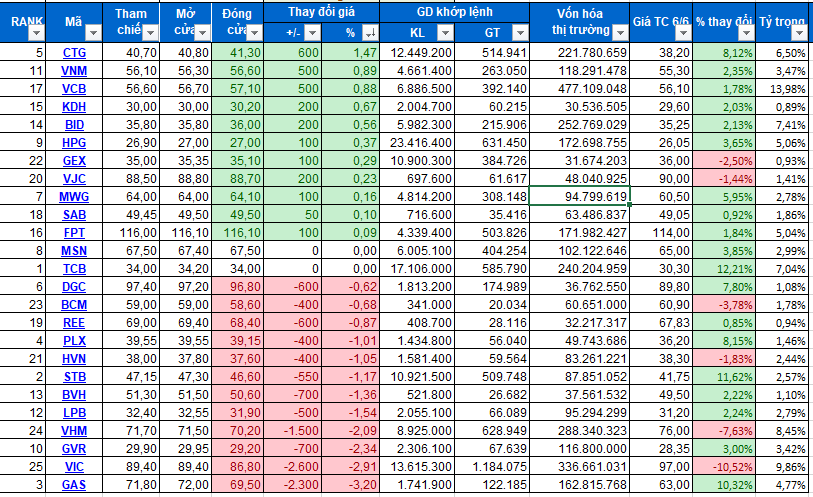The image size is (813, 497).
Task: Open the RANK column filter dropdown
Action: click(x=36, y=34)
